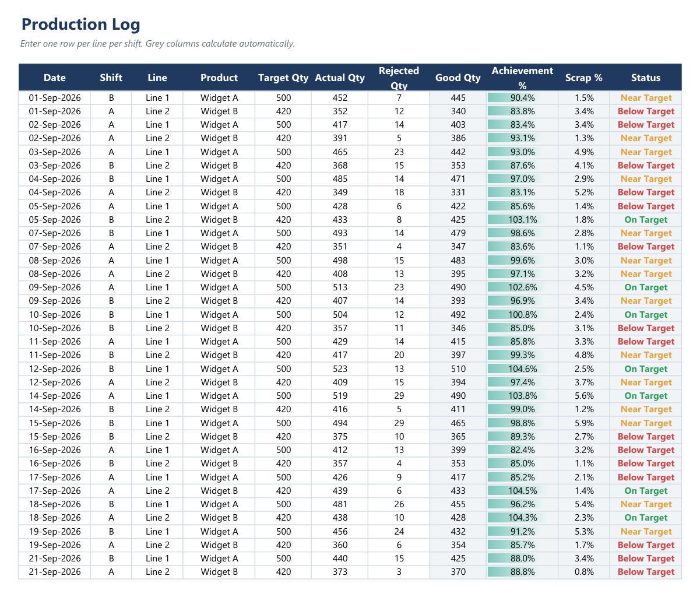Viewport: 700px width, 597px height.
Task: Select Good Qty 354 on 19-Sep Line 2
Action: point(458,545)
